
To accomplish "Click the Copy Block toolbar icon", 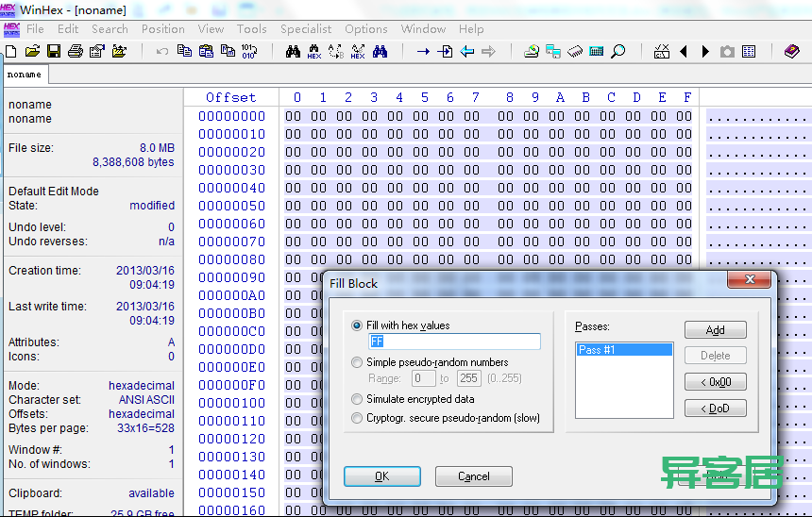I will point(184,51).
